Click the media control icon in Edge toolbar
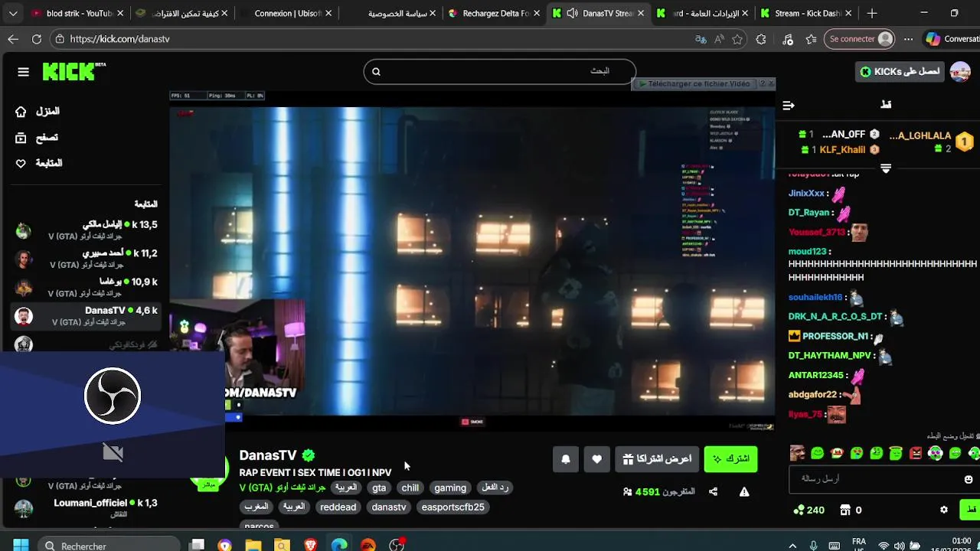 coord(788,39)
